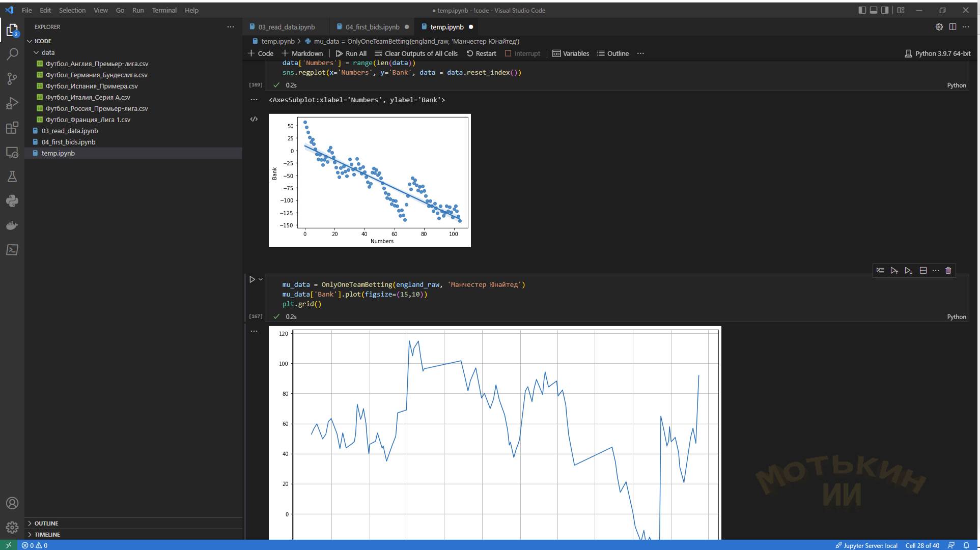
Task: Open the Source Control view
Action: click(12, 79)
